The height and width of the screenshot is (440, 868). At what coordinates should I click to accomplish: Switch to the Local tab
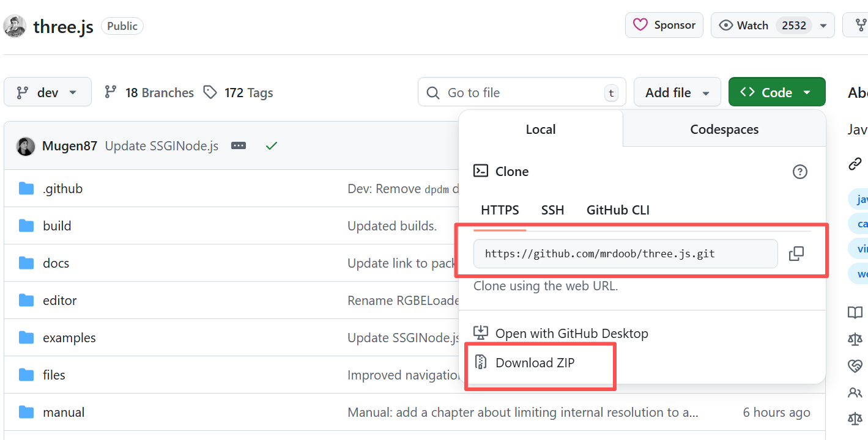click(541, 129)
